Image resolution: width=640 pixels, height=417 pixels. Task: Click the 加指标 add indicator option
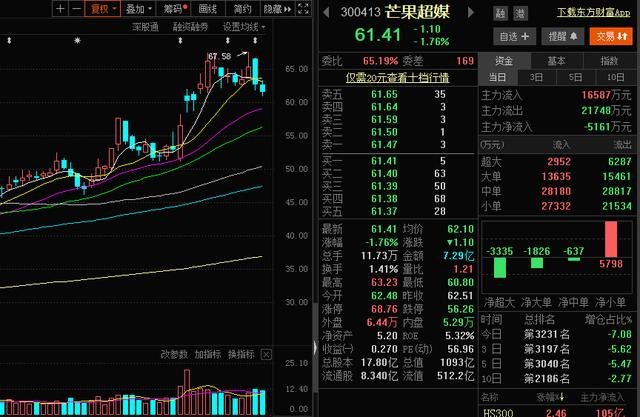207,354
